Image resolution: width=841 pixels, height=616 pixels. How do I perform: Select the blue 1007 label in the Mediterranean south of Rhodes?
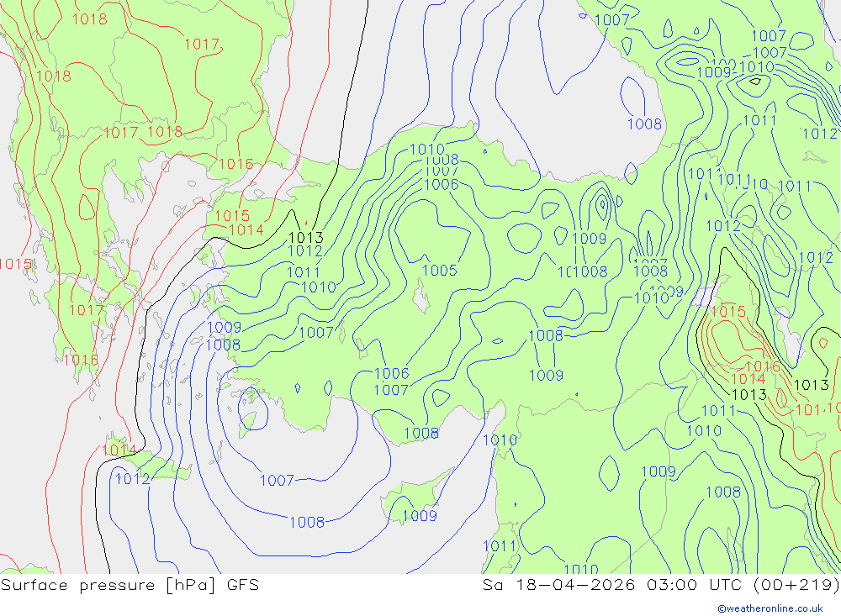278,481
